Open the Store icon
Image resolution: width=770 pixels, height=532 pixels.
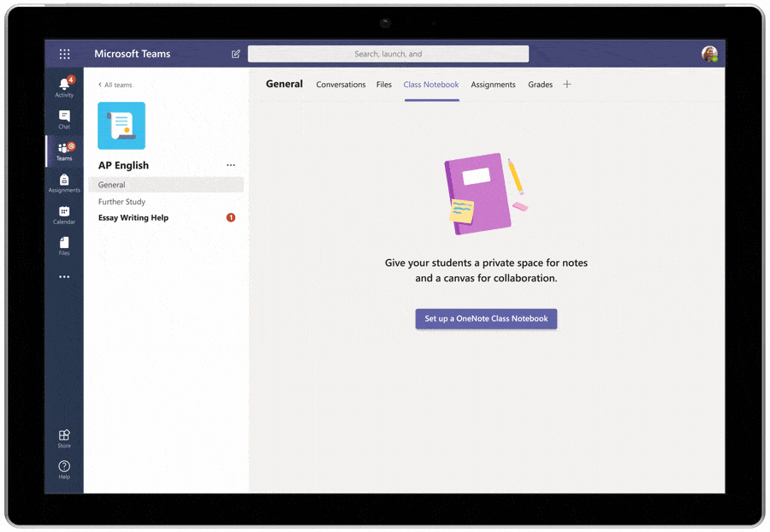coord(64,439)
